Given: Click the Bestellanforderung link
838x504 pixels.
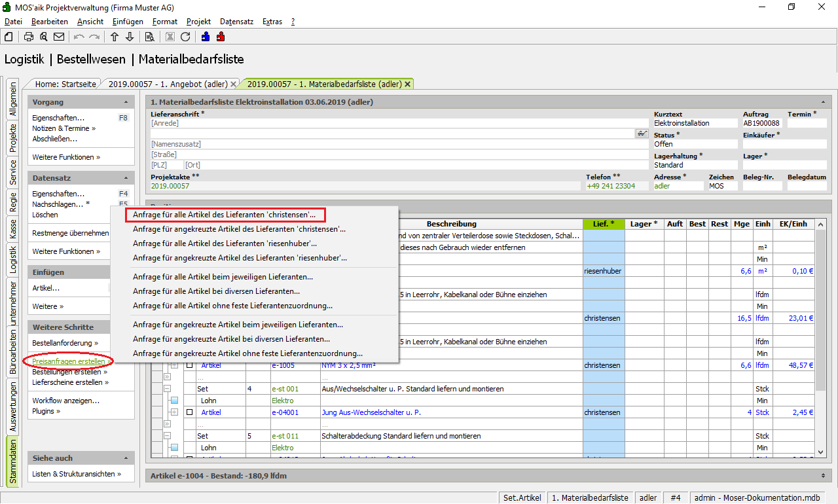Looking at the screenshot, I should 63,343.
